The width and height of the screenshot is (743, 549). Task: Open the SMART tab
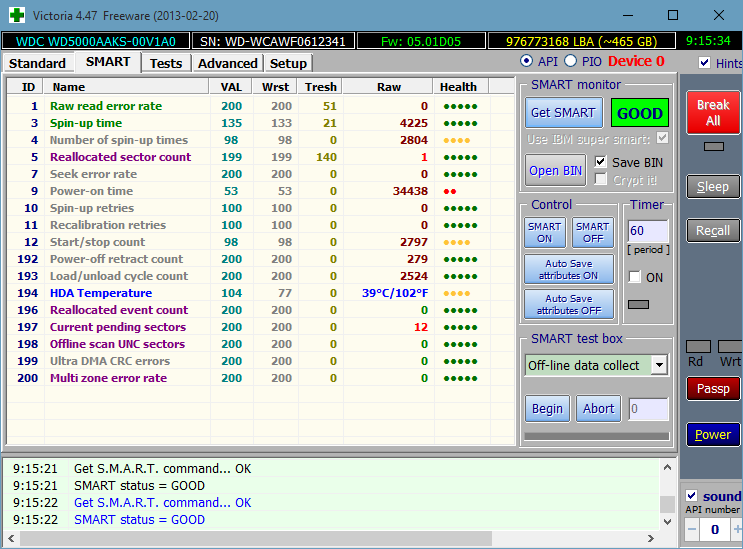click(108, 62)
